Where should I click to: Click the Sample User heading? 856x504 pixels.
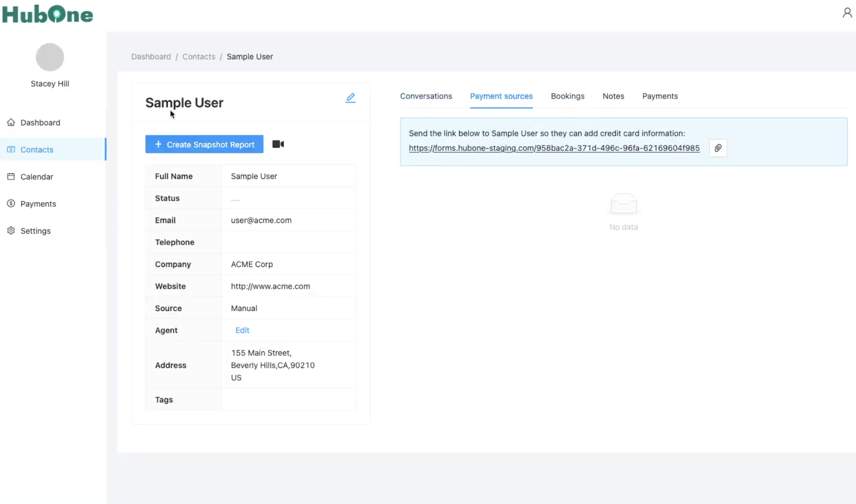click(184, 103)
